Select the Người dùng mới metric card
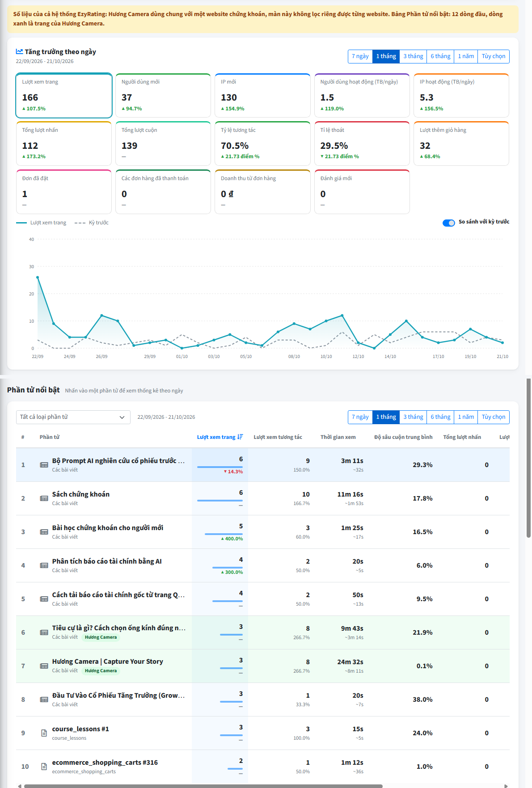This screenshot has height=788, width=532. click(x=163, y=95)
